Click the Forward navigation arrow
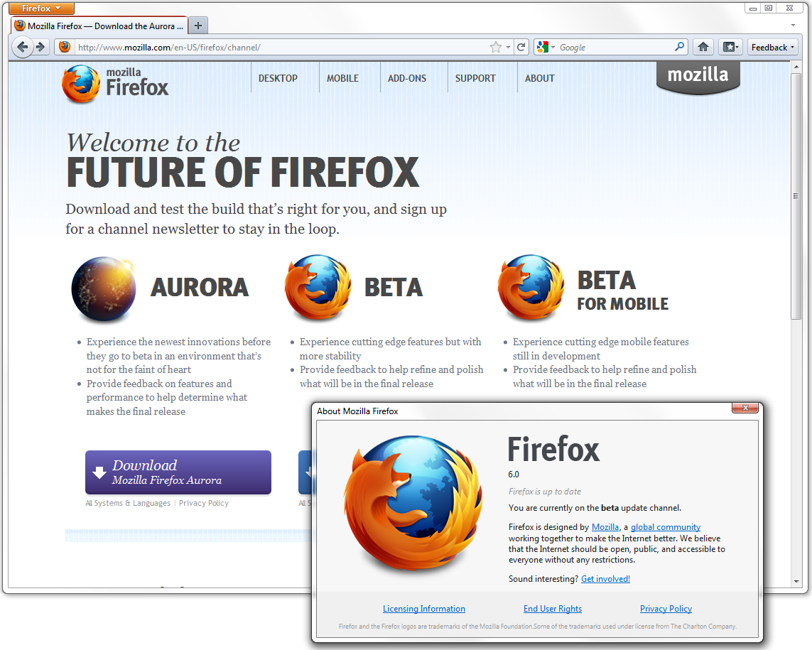The height and width of the screenshot is (650, 812). tap(41, 47)
